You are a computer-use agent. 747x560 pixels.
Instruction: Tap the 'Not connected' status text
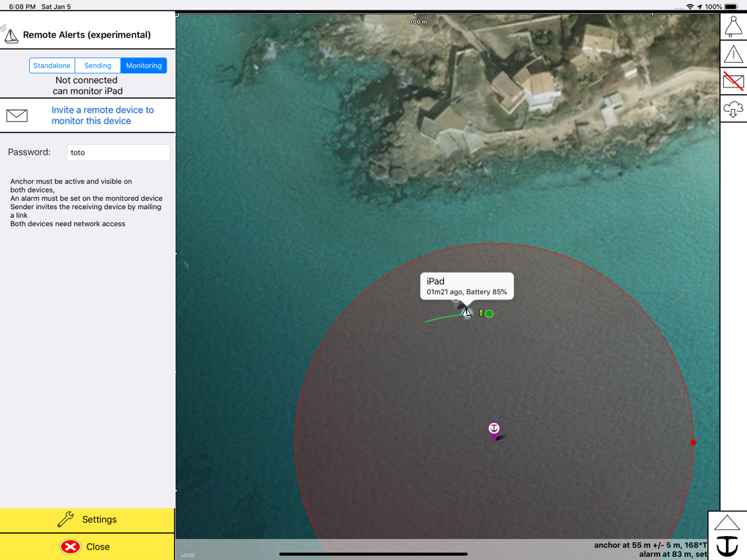tap(86, 80)
